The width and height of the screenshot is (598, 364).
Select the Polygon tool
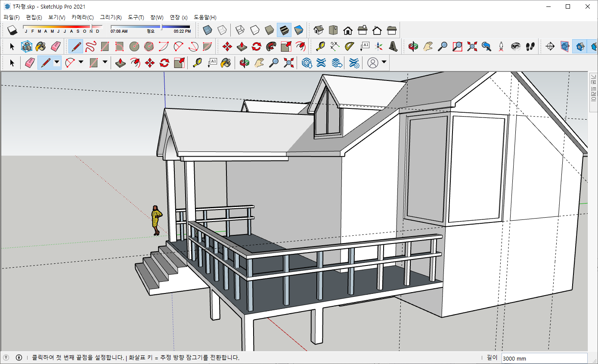click(x=149, y=46)
